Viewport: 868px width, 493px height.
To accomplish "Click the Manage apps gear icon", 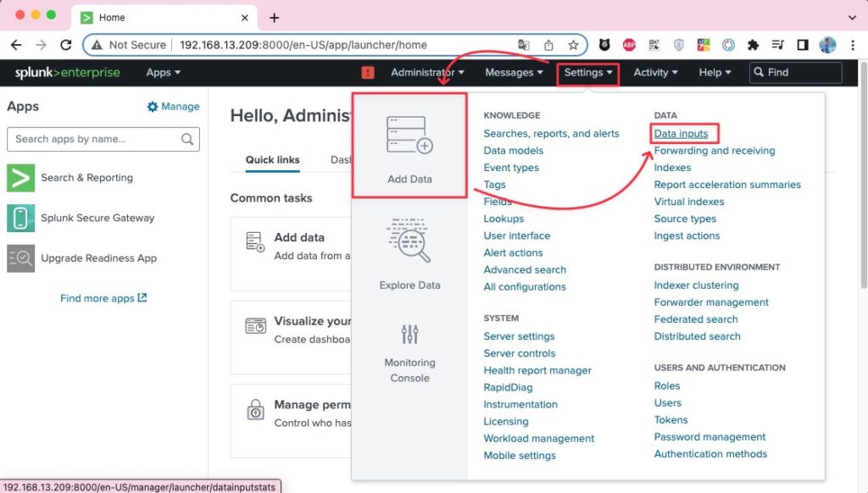I will point(153,107).
